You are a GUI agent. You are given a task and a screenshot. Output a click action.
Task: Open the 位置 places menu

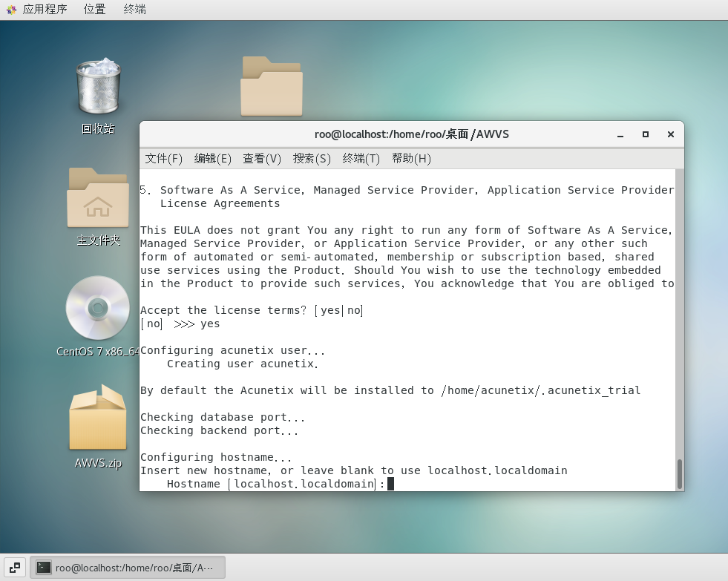pos(95,10)
